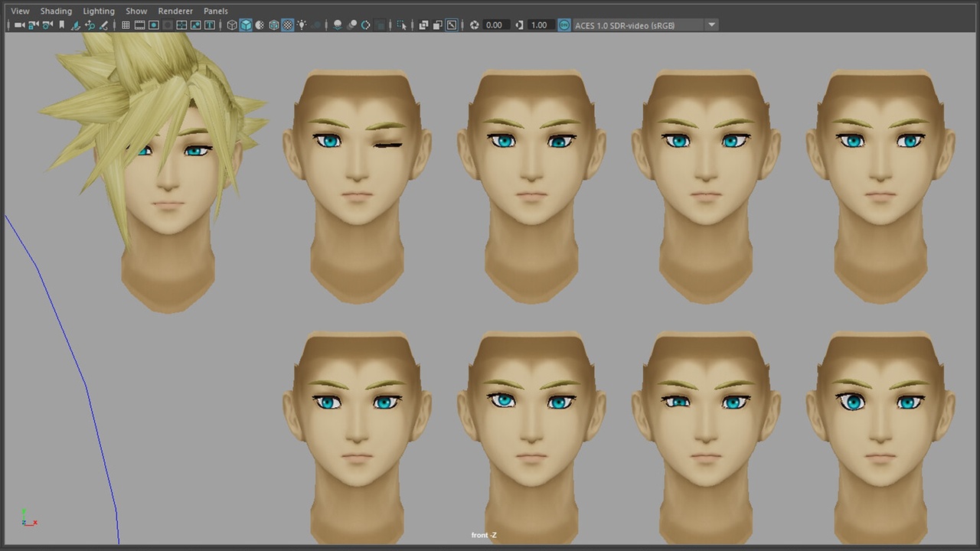Open the Renderer menu

(175, 11)
